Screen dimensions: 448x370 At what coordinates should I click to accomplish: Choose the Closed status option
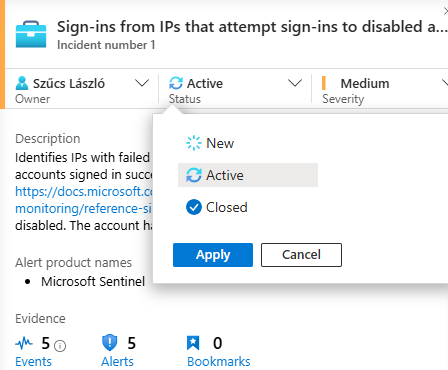click(248, 207)
